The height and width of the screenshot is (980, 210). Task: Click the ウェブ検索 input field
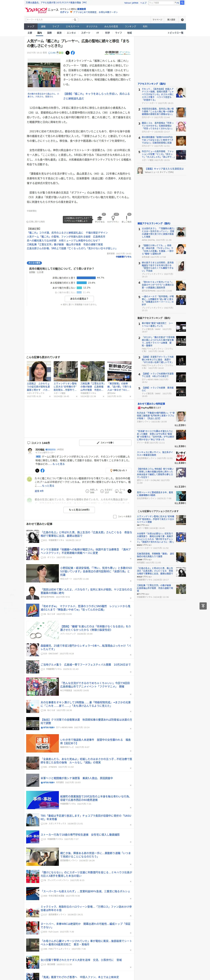(162, 3)
